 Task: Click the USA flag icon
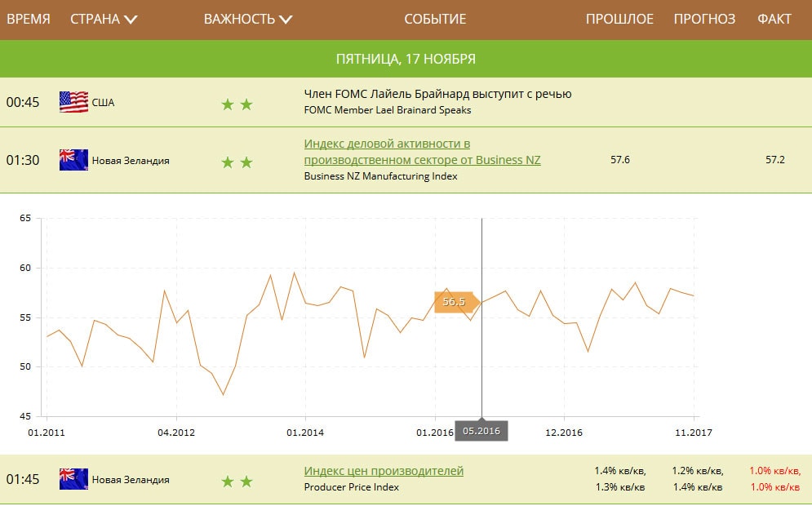click(73, 102)
